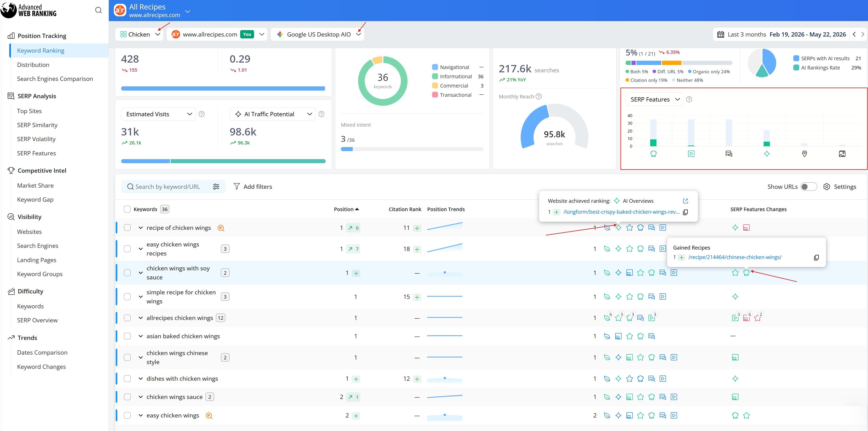Check chicken wings with soy sauce row
Screen dimensions: 868x431
pyautogui.click(x=127, y=273)
